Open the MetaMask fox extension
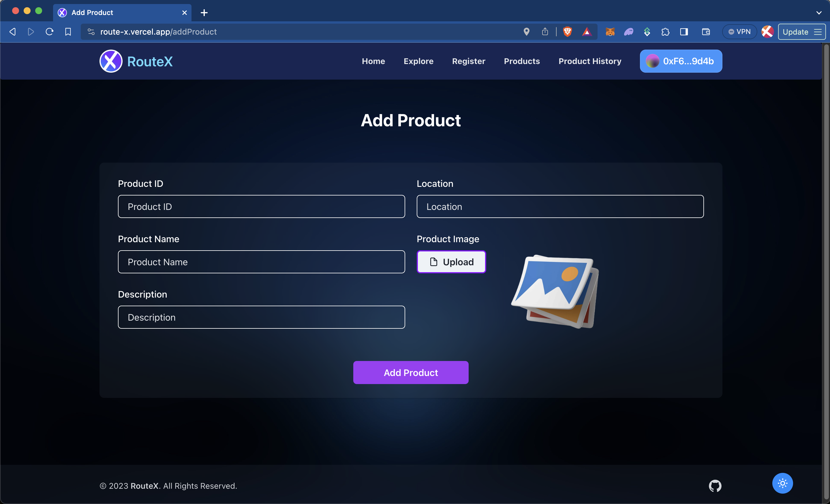Viewport: 830px width, 504px height. (610, 32)
